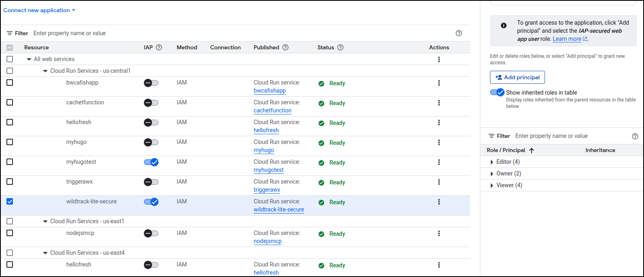The width and height of the screenshot is (644, 277).
Task: Click help icon in roles filter bar
Action: [x=635, y=136]
